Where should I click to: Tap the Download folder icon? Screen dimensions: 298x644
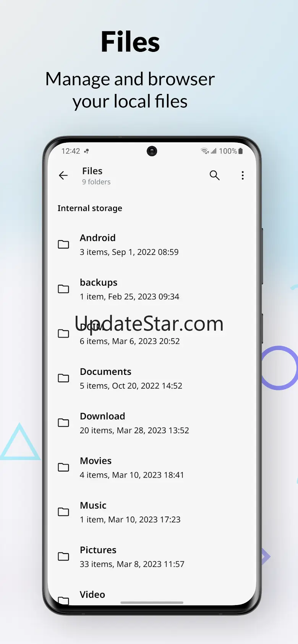pyautogui.click(x=63, y=423)
